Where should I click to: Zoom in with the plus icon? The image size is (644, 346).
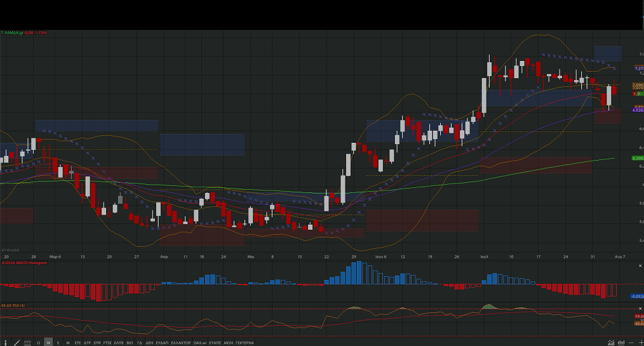click(641, 343)
